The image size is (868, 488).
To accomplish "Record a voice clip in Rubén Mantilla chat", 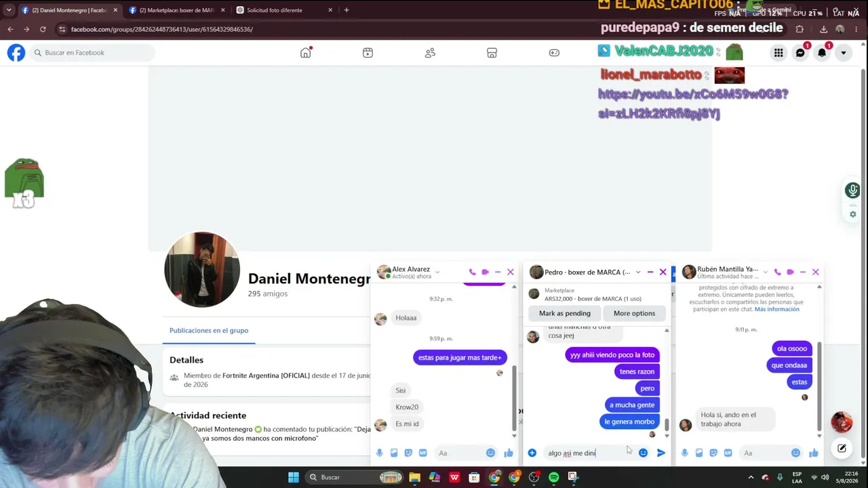I will [684, 453].
